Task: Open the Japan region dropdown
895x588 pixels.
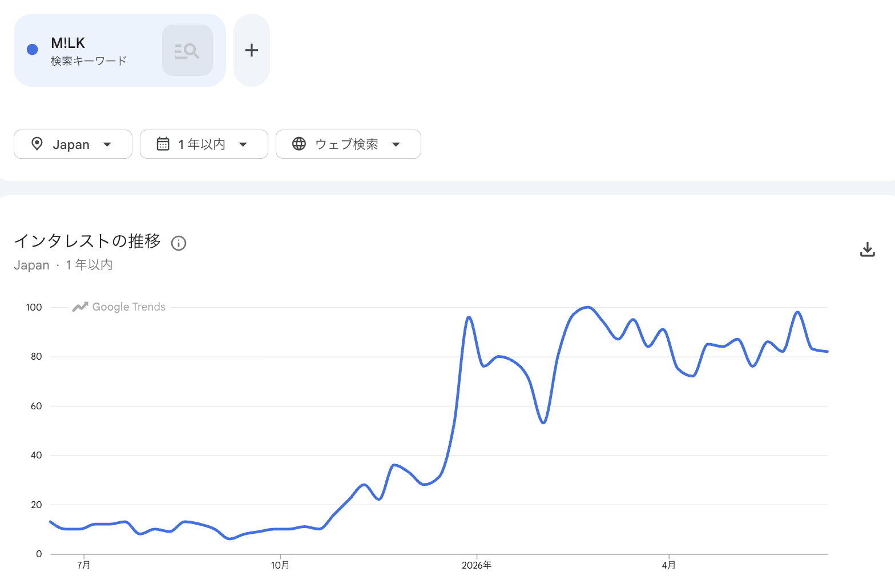Action: pos(73,144)
